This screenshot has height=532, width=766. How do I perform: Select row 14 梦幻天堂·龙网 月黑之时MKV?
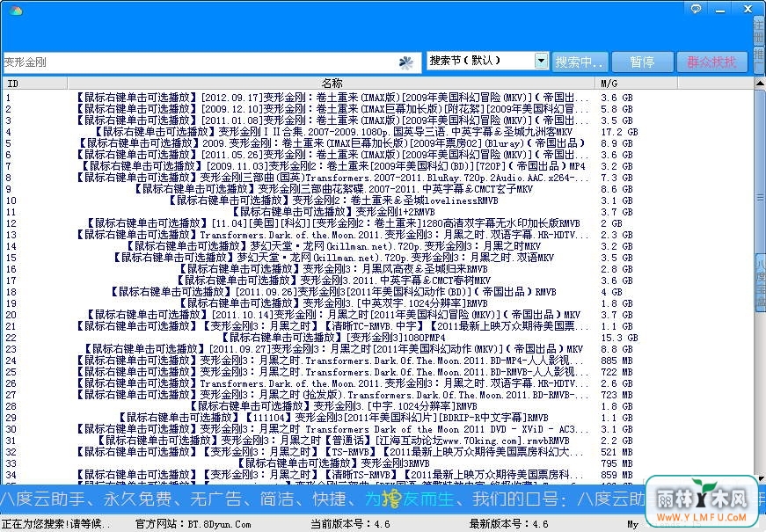click(x=378, y=246)
